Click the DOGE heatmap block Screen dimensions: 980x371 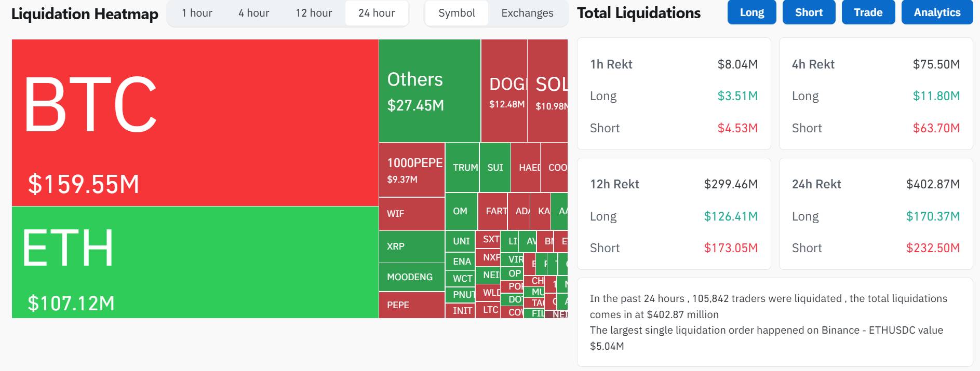tap(504, 91)
